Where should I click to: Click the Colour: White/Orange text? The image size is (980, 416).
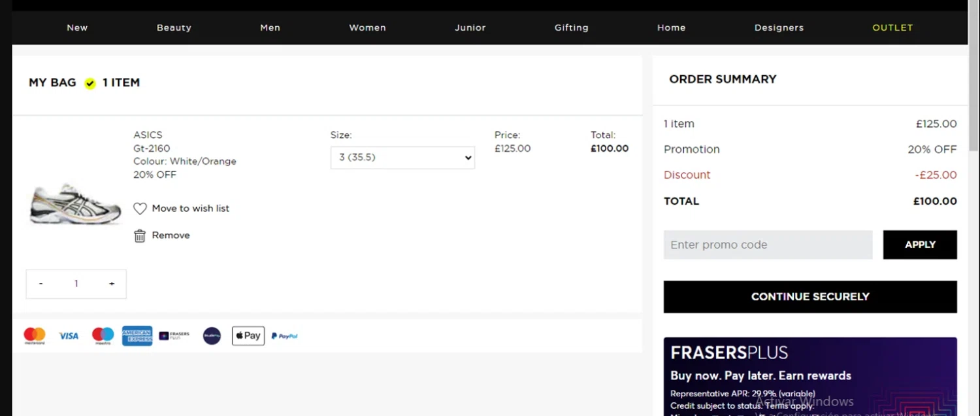click(x=185, y=162)
